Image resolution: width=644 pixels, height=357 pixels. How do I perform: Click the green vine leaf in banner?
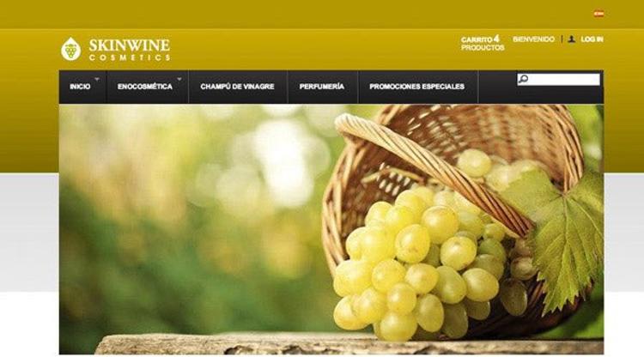565,234
